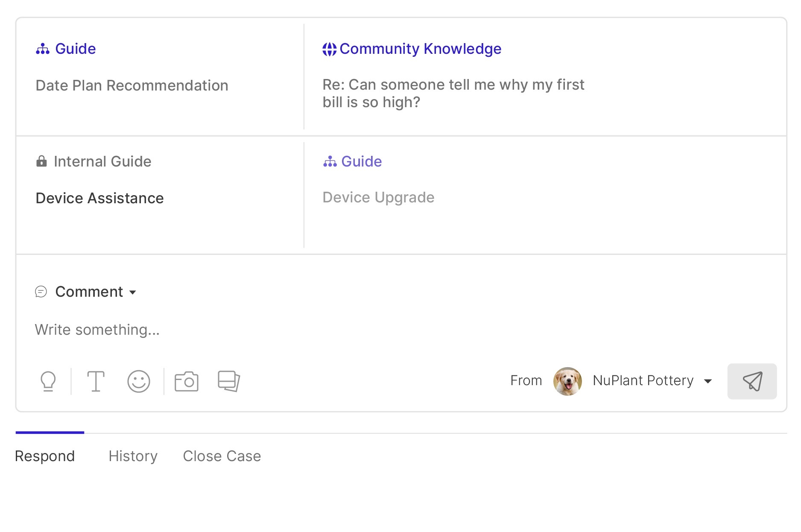Send the comment with paper plane button

pyautogui.click(x=752, y=381)
